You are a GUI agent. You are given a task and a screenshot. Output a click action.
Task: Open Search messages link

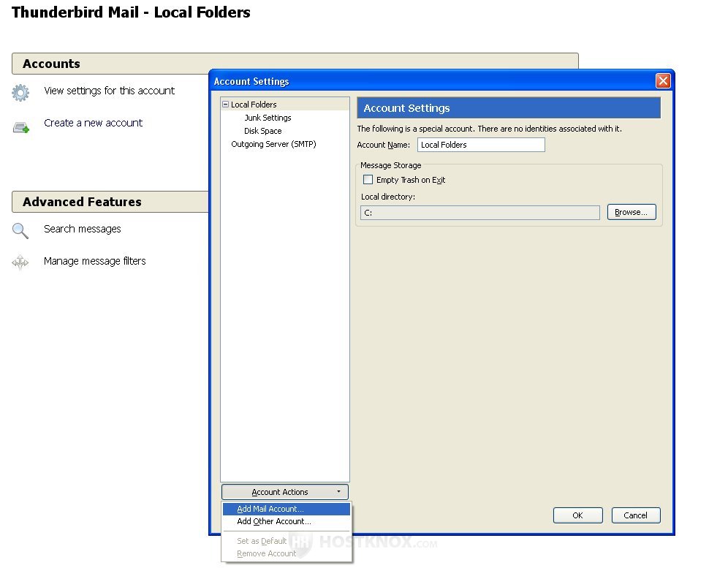(82, 229)
